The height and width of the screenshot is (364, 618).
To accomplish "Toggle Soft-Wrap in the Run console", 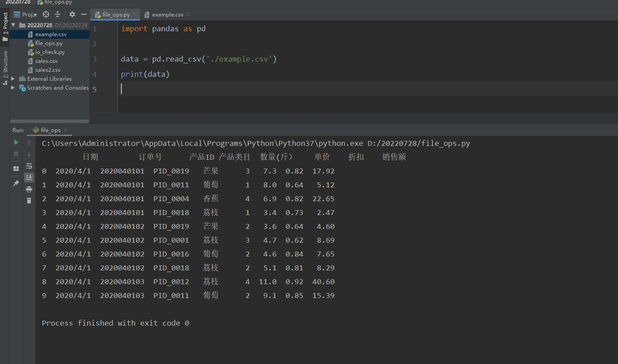I will [x=29, y=166].
